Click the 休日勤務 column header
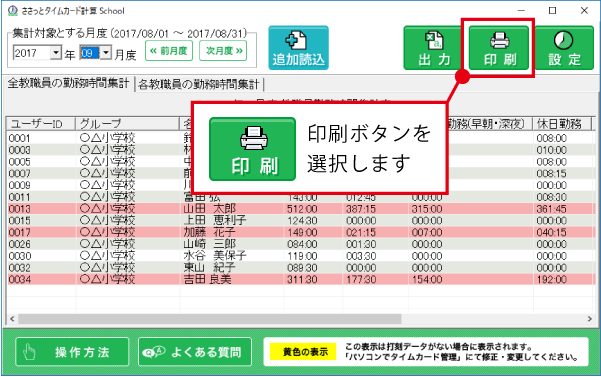The width and height of the screenshot is (601, 377). click(562, 124)
